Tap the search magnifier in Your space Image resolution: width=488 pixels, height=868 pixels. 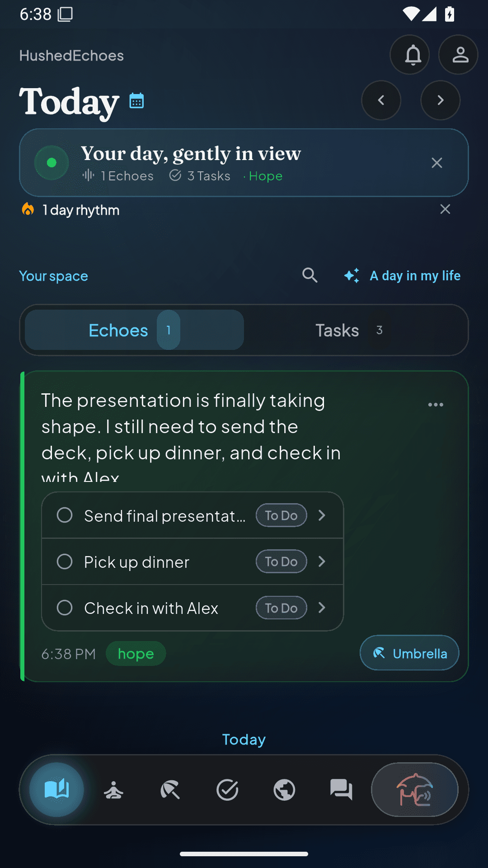point(310,275)
